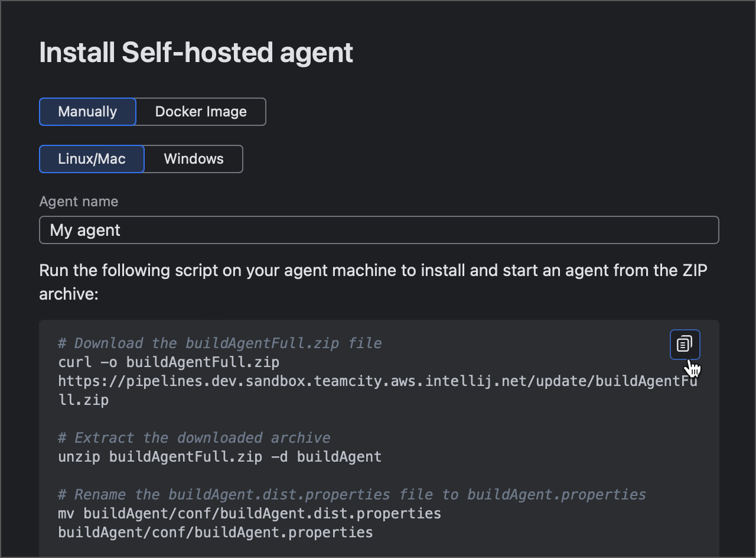Image resolution: width=756 pixels, height=558 pixels.
Task: Click the code block background area
Action: (378, 420)
